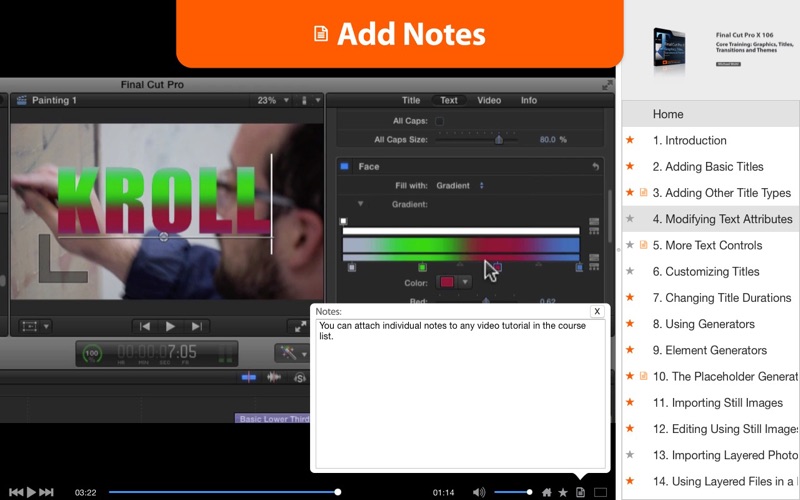Viewport: 800px width, 500px height.
Task: Go home using the house icon
Action: (546, 492)
